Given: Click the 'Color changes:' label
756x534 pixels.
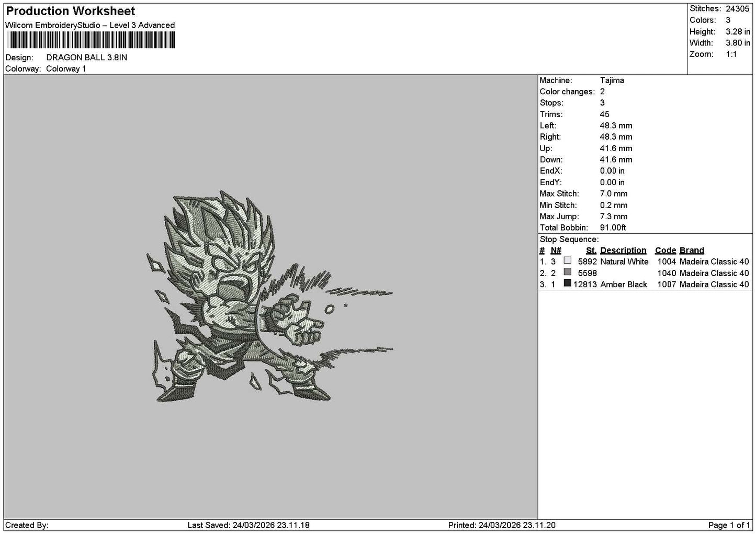Looking at the screenshot, I should (x=568, y=92).
